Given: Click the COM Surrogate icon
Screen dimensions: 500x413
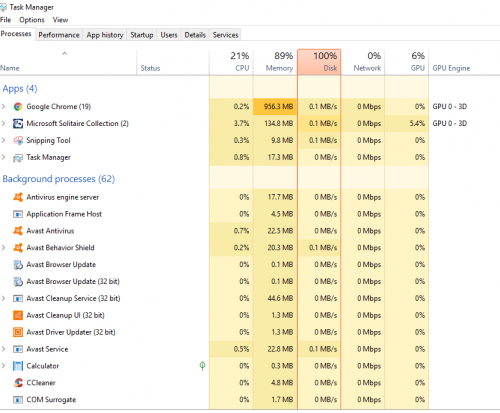Looking at the screenshot, I should [x=18, y=400].
